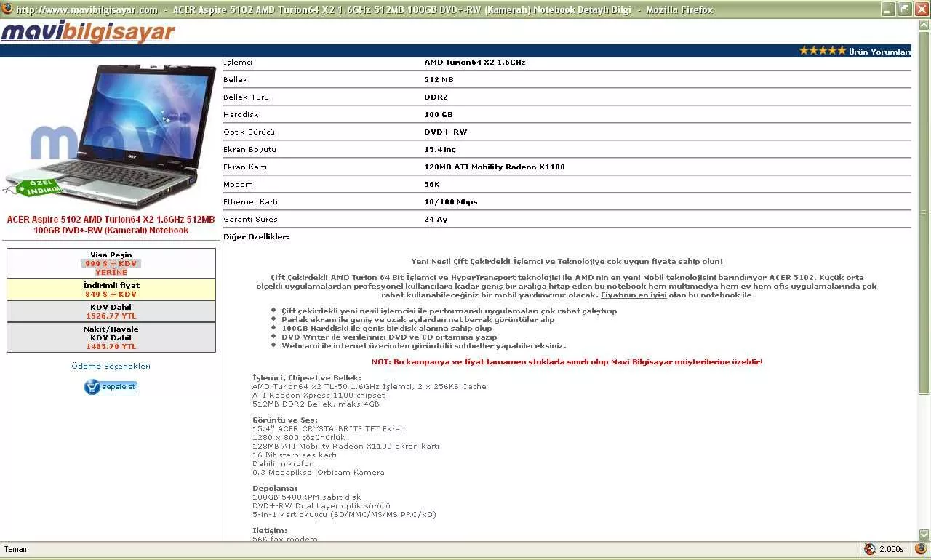
Task: Click the 'Harddisk' row label
Action: pyautogui.click(x=241, y=114)
